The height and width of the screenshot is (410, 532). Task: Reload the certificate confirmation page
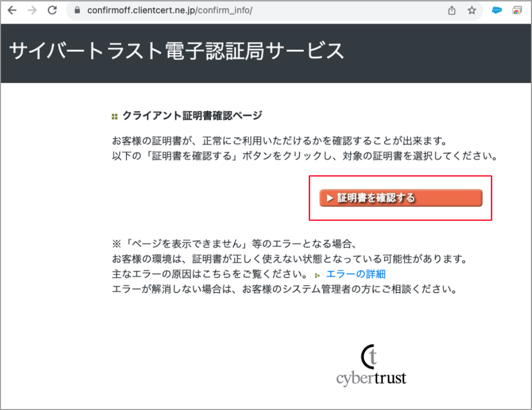coord(52,10)
